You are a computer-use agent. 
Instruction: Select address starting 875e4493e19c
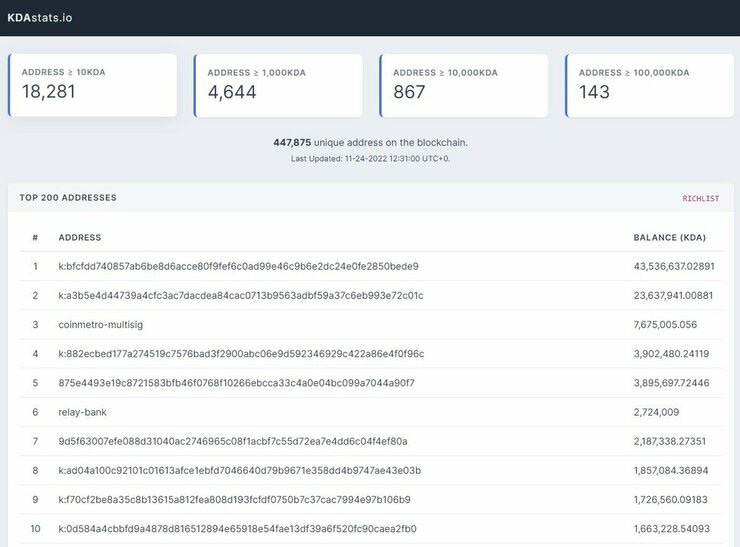(236, 383)
